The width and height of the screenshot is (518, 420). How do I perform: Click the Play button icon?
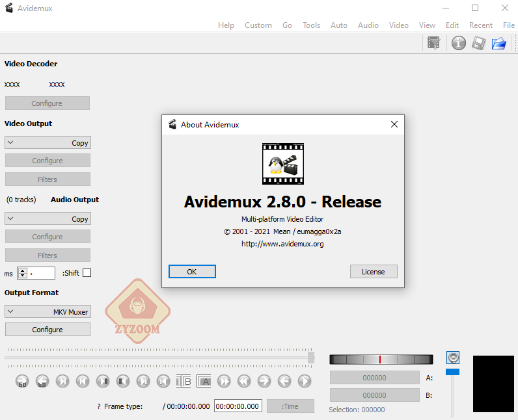(305, 381)
